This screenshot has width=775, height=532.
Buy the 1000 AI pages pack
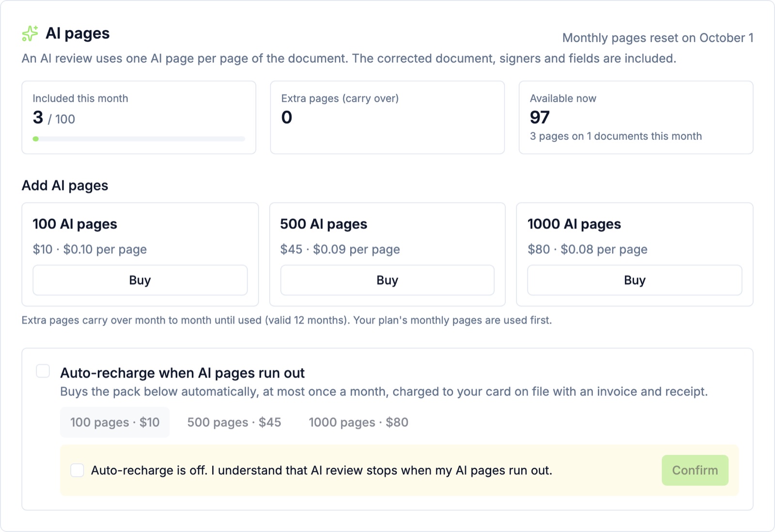point(635,280)
